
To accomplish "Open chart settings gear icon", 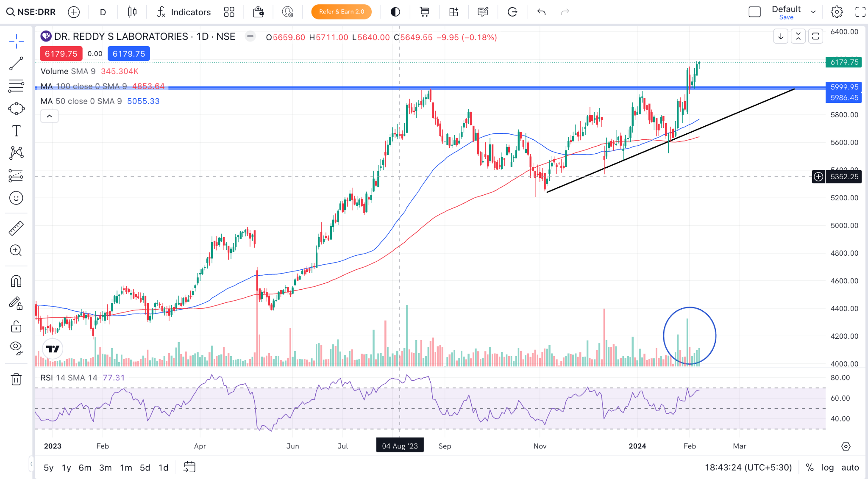I will [x=837, y=12].
